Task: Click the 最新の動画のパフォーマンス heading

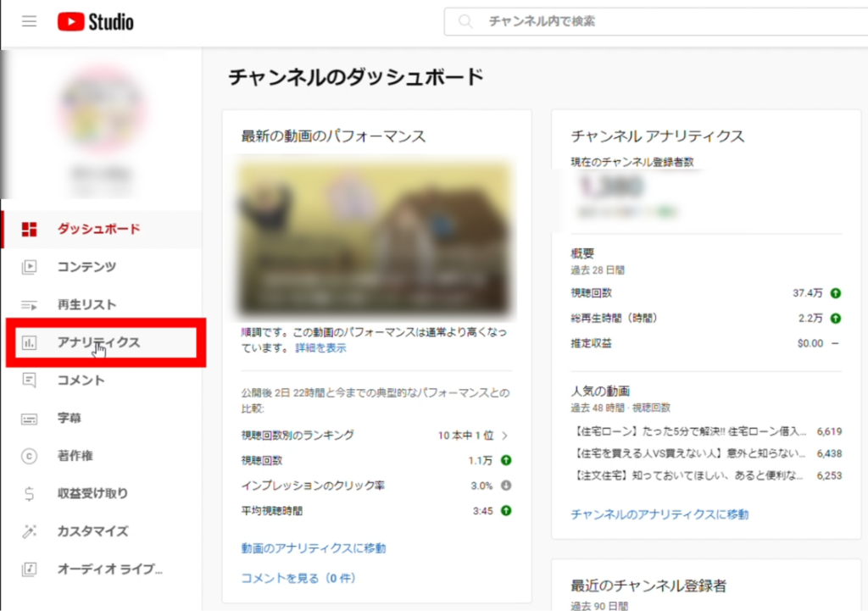Action: 333,136
